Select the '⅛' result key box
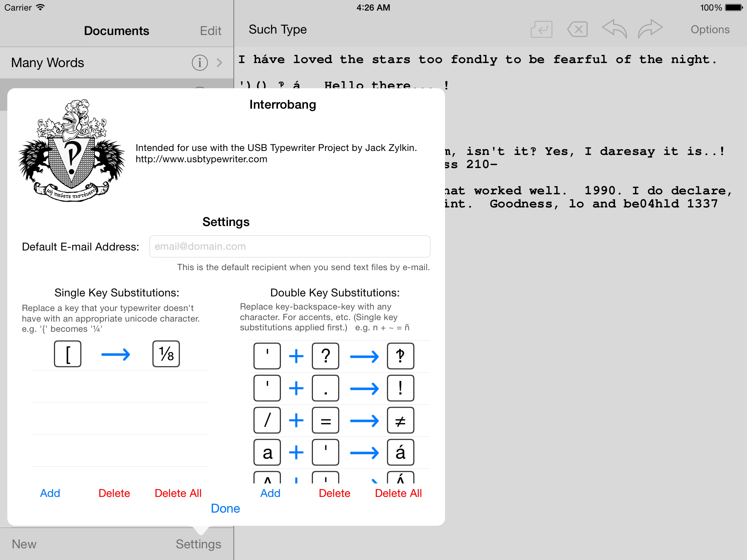The width and height of the screenshot is (747, 560). click(x=166, y=354)
